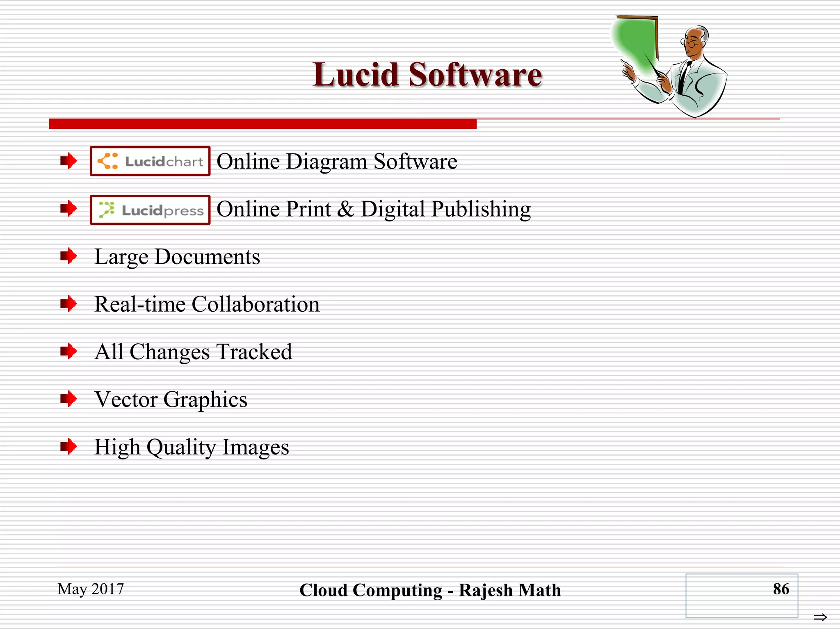This screenshot has height=630, width=840.
Task: Click the 'May 2017' footer date
Action: [91, 589]
